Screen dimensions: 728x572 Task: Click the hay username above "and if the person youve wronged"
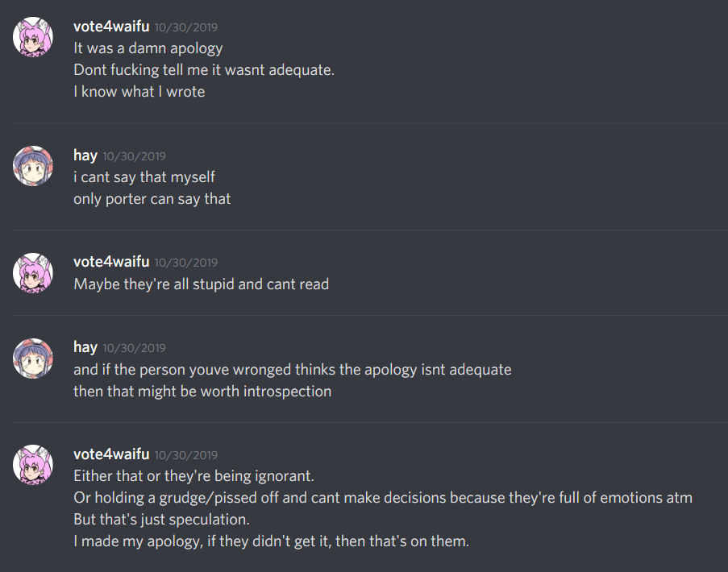[85, 347]
